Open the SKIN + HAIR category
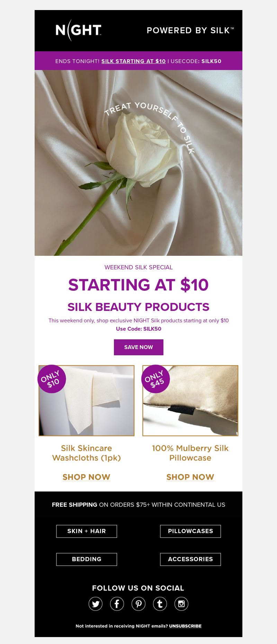 [87, 531]
